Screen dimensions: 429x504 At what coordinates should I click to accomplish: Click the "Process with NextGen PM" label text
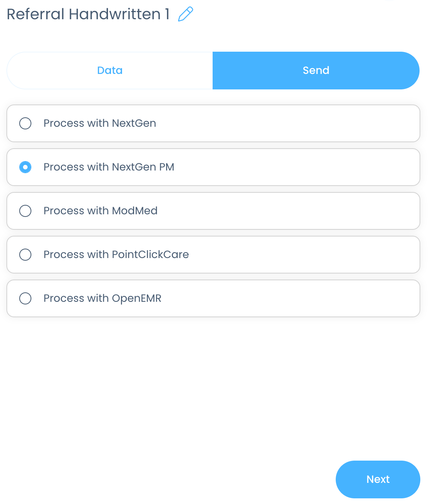pyautogui.click(x=109, y=167)
